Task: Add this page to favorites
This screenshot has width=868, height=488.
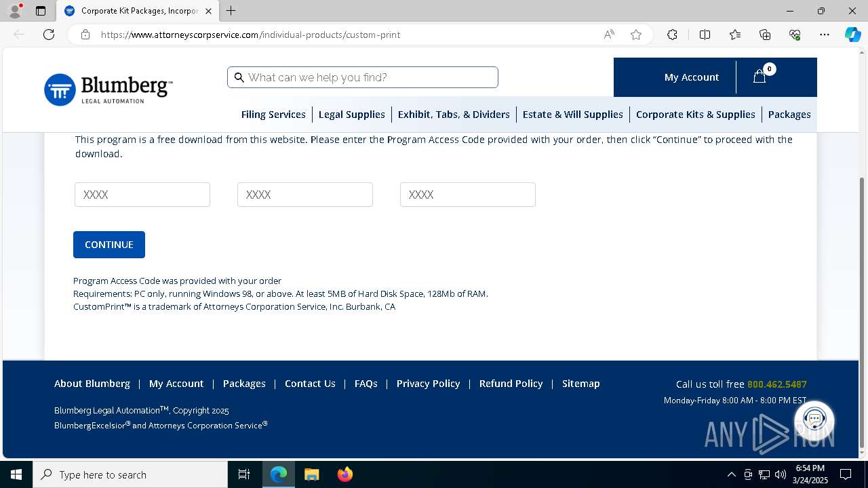Action: [636, 35]
